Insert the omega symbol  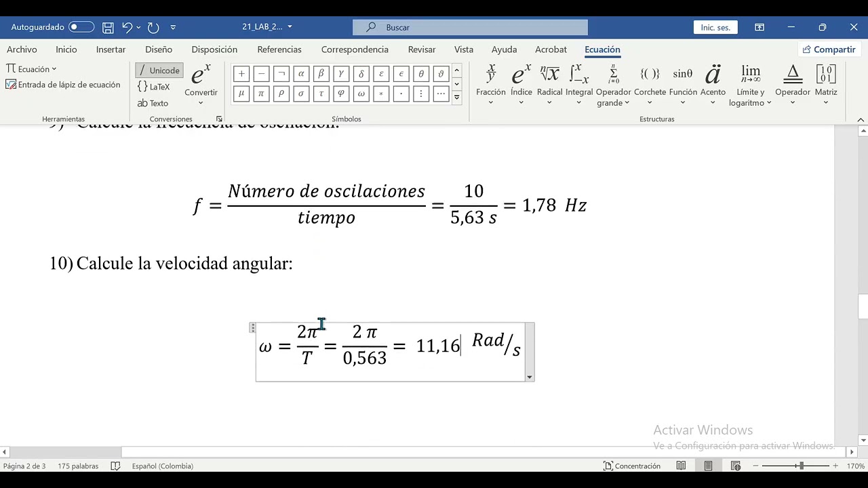(361, 94)
